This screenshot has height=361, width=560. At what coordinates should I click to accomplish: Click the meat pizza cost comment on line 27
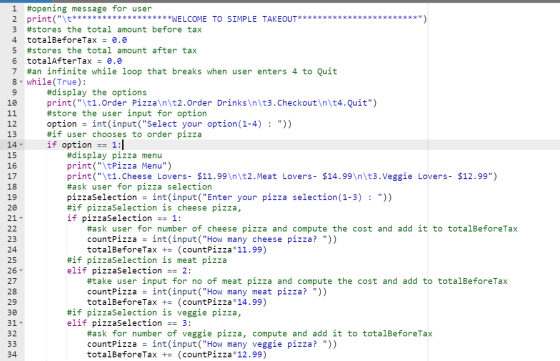[297, 281]
